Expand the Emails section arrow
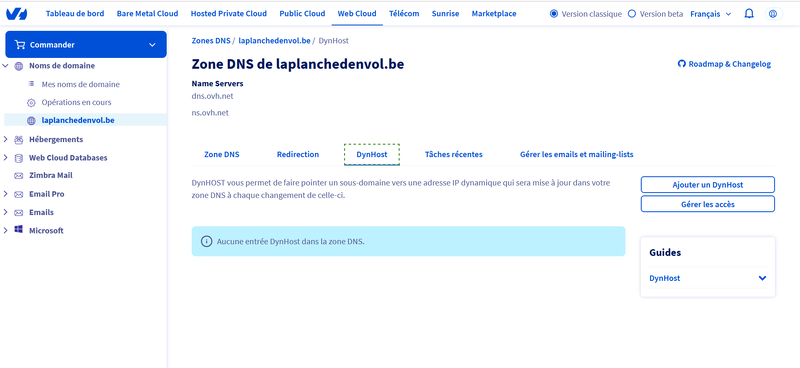This screenshot has height=368, width=800. 6,212
